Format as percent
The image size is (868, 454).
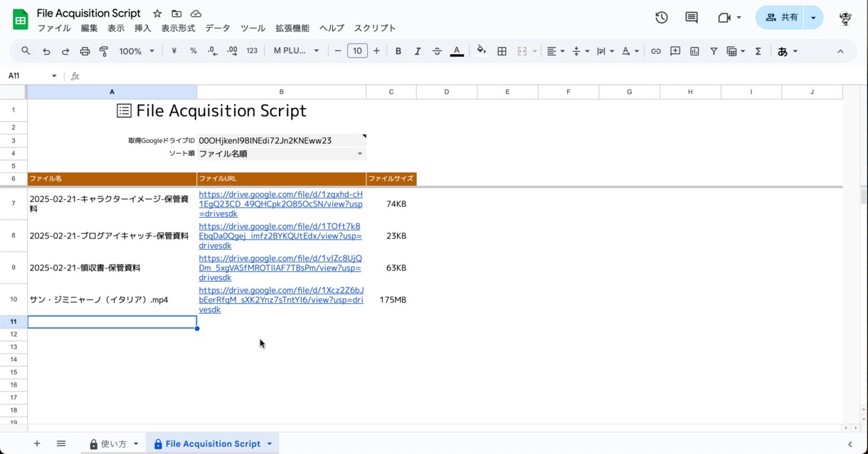tap(193, 51)
